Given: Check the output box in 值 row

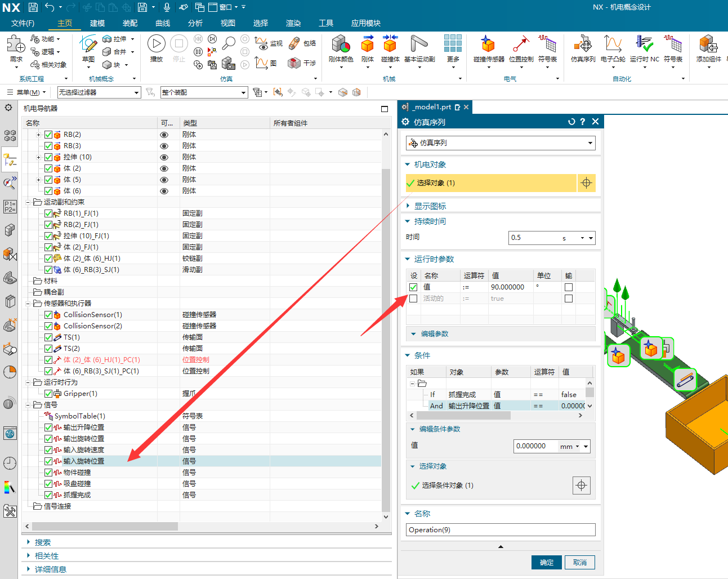Looking at the screenshot, I should coord(569,287).
